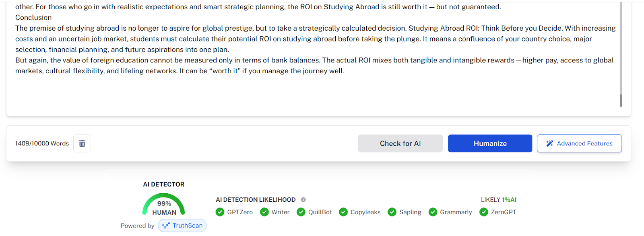Click the magic wand icon in Advanced Features
The width and height of the screenshot is (644, 236).
pyautogui.click(x=550, y=143)
